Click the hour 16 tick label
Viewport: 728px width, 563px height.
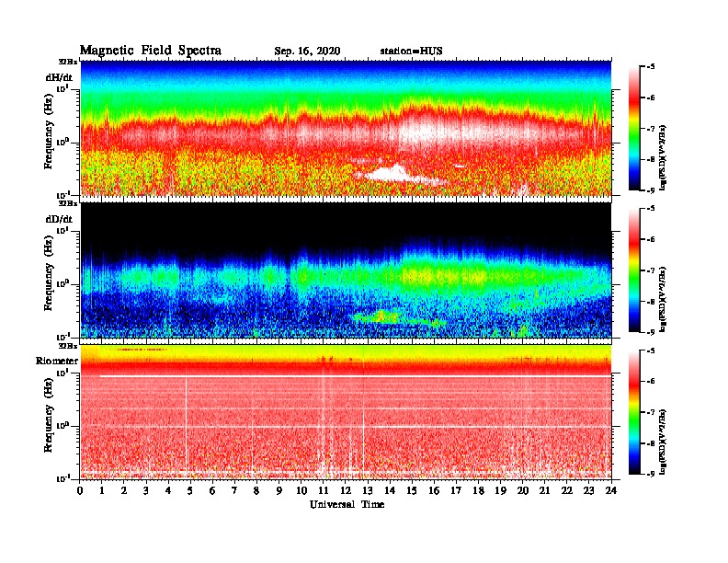pyautogui.click(x=434, y=490)
